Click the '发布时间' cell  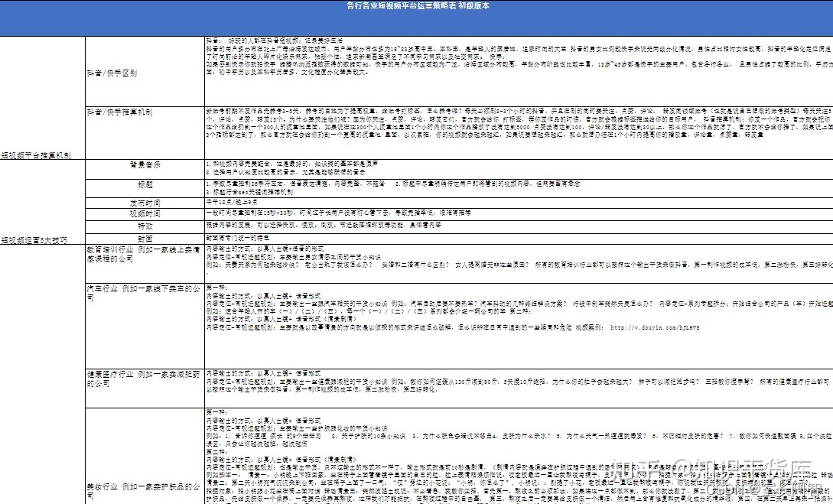tap(145, 203)
